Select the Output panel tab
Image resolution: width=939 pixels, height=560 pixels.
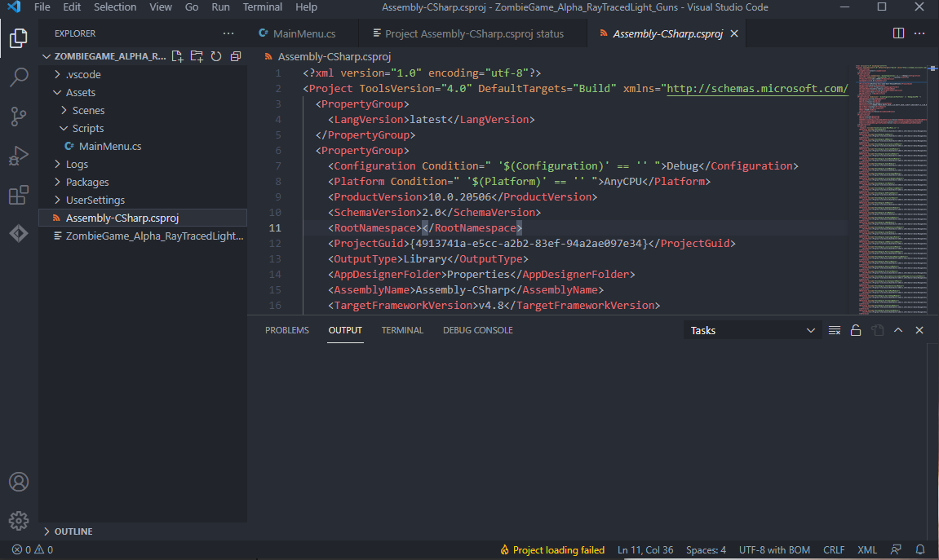pos(345,330)
